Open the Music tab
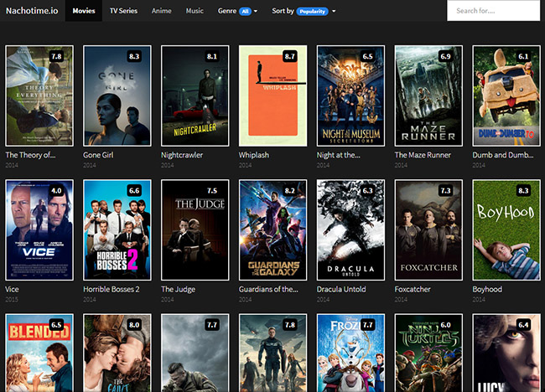Viewport: 545px width, 392px height. [x=195, y=11]
